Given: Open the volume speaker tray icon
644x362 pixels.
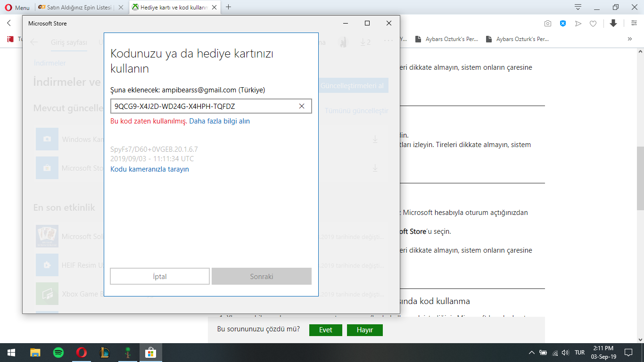Looking at the screenshot, I should coord(565,353).
